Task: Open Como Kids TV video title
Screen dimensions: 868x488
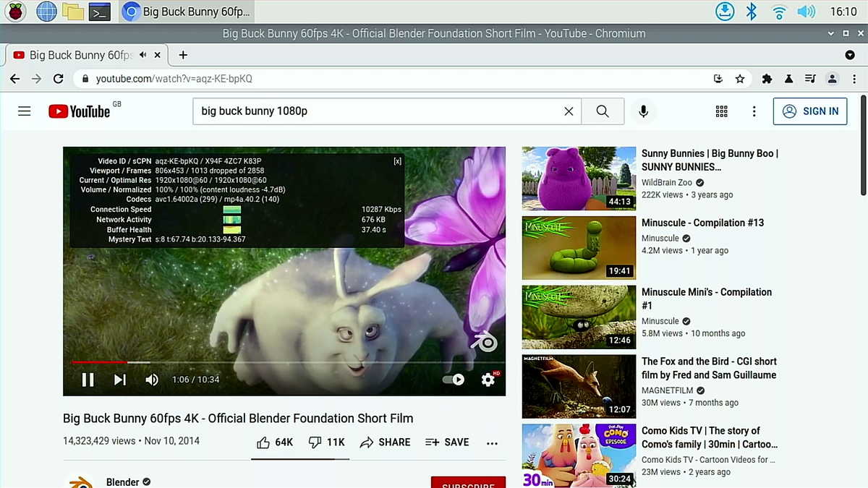Action: pyautogui.click(x=710, y=437)
